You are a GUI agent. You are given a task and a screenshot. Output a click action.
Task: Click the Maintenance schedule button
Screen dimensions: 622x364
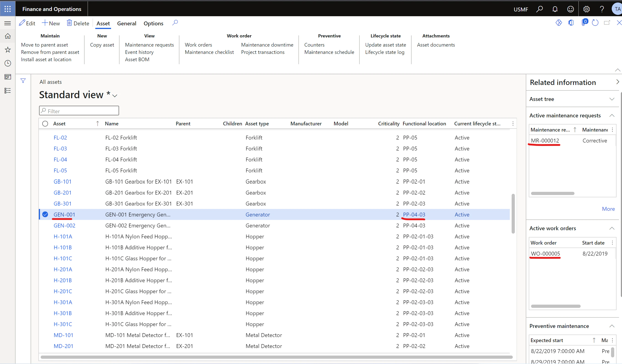(329, 52)
